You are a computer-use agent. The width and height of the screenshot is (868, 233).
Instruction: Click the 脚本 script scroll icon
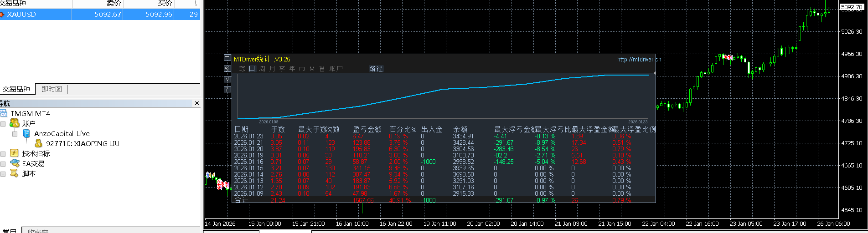point(14,173)
